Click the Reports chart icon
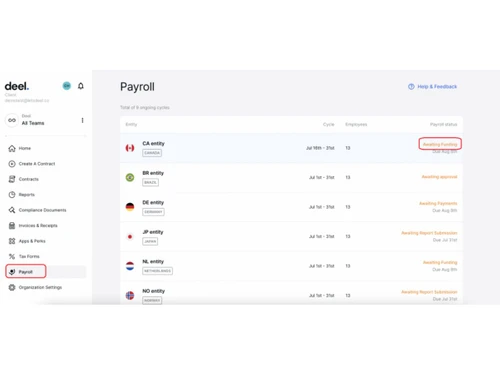The image size is (500, 375). pyautogui.click(x=12, y=194)
